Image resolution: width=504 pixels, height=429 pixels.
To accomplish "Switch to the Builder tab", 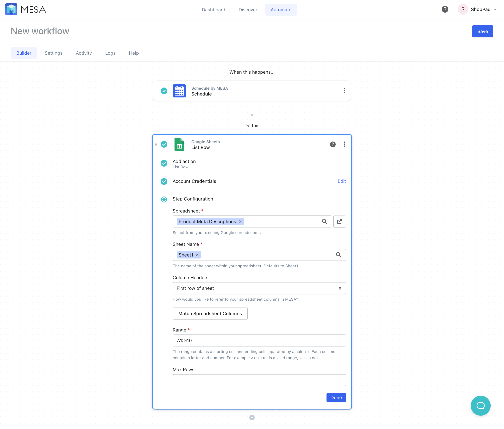I will [24, 53].
